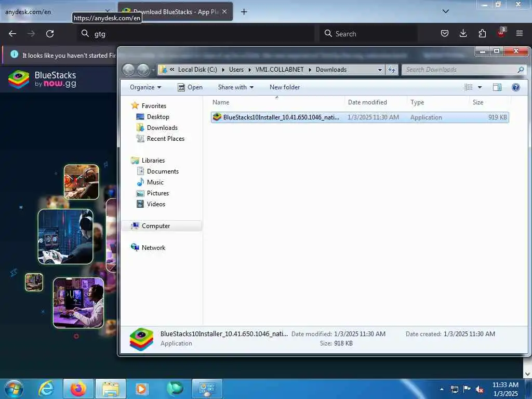Click Search Downloads field
532x399 pixels.
pyautogui.click(x=464, y=70)
